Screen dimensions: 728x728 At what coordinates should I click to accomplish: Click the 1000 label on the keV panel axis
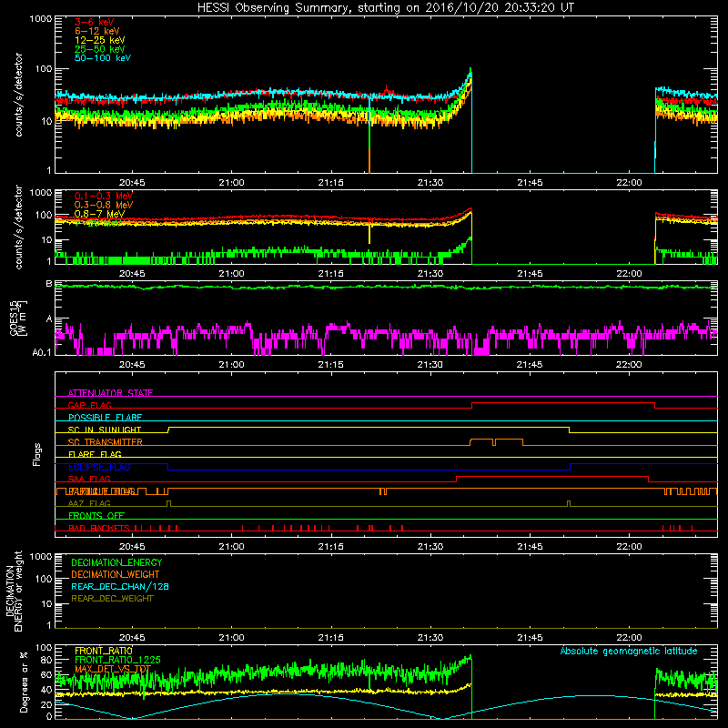tap(40, 19)
